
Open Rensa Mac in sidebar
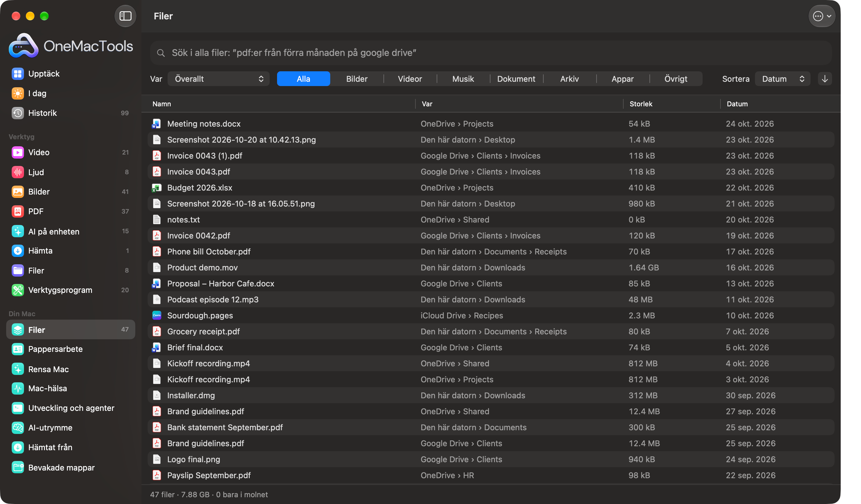70,369
